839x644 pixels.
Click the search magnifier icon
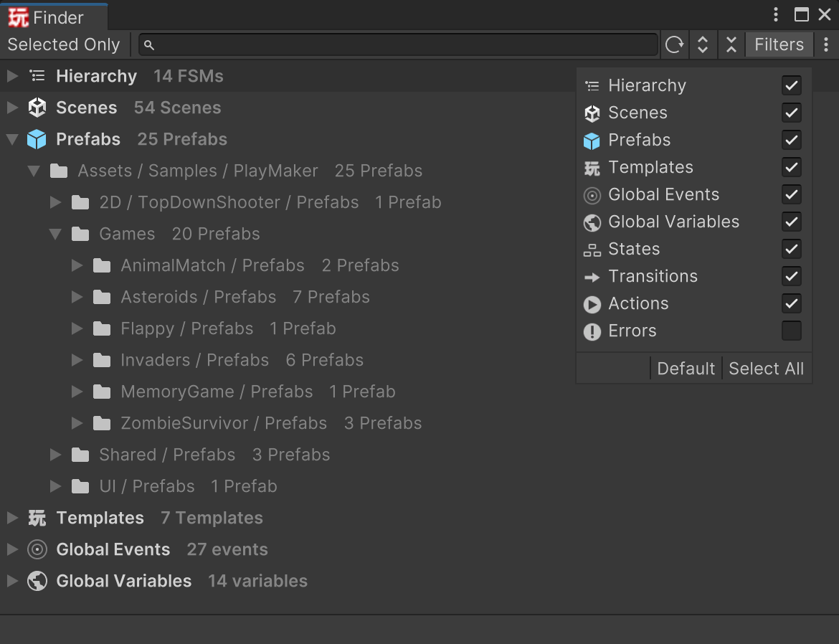pos(149,45)
